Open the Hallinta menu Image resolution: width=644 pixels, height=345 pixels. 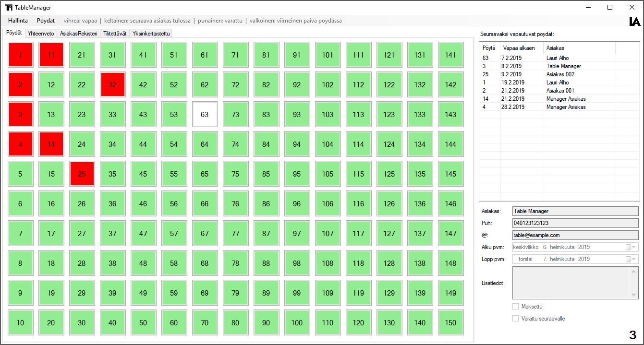pos(18,21)
